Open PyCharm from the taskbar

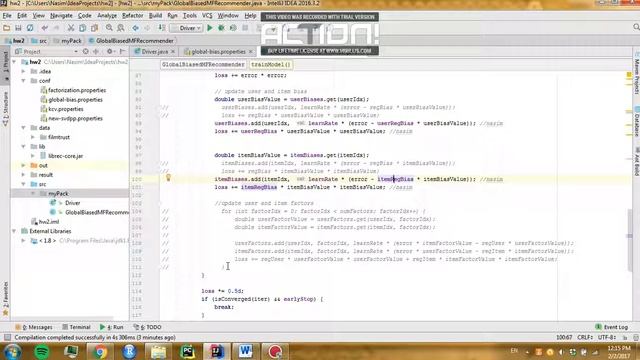pyautogui.click(x=187, y=351)
